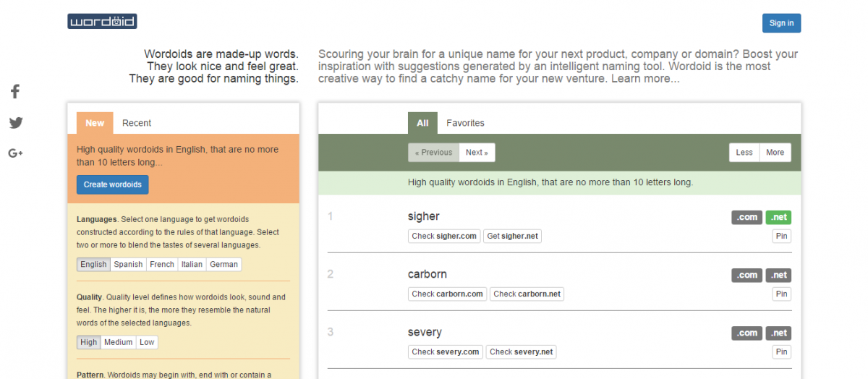Click the .com badge for sigher

(747, 217)
